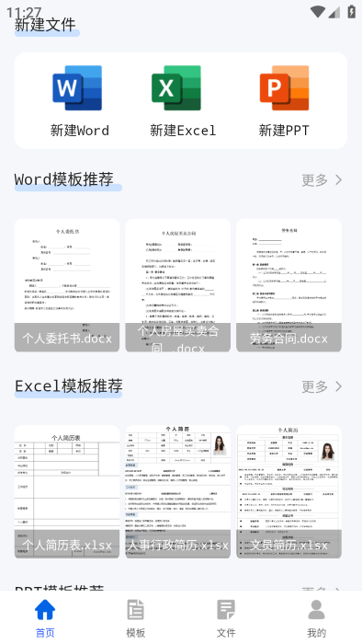Switch to the 我的 tab label
Viewport: 362px width, 644px height.
(x=316, y=633)
